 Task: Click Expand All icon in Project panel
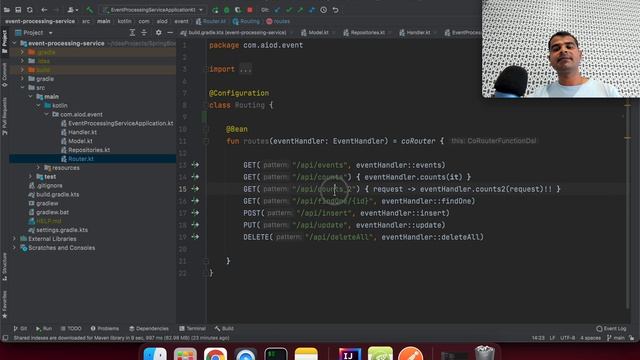(x=132, y=33)
